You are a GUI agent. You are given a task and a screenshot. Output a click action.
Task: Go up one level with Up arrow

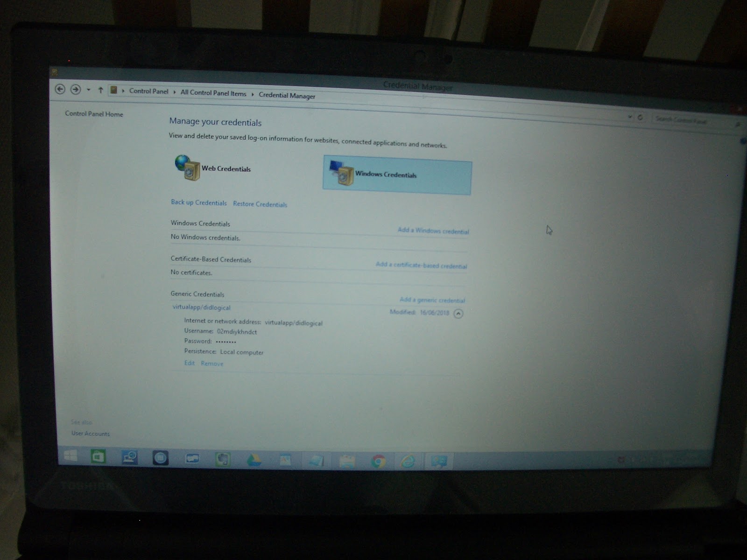pyautogui.click(x=100, y=90)
